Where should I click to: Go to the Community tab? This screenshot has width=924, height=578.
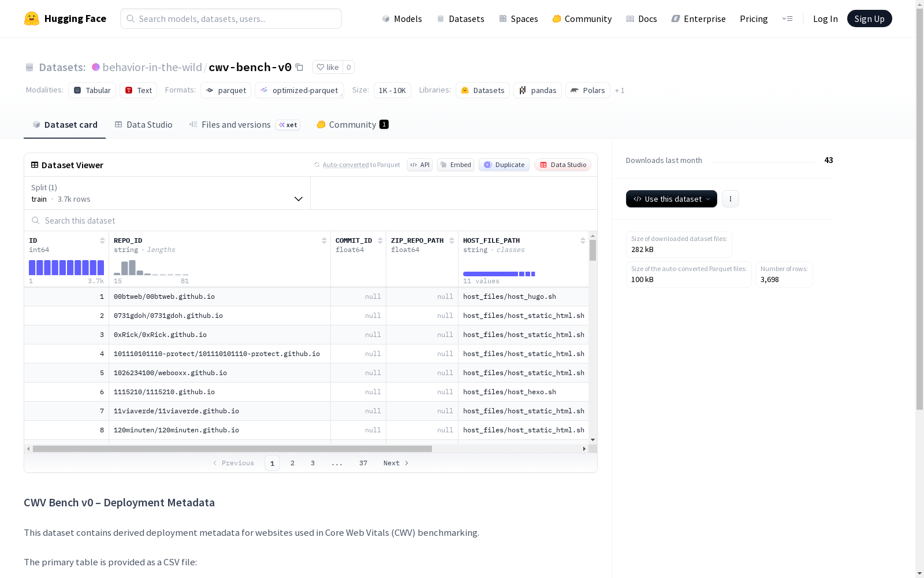pos(352,125)
